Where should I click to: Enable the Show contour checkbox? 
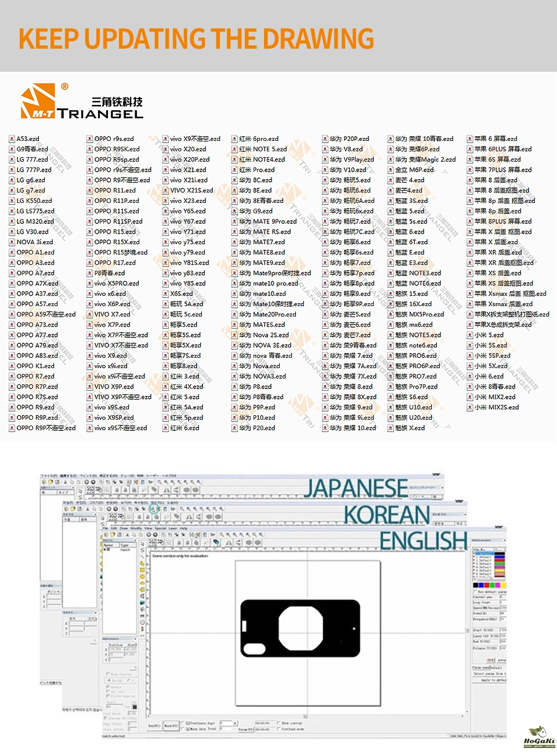coord(278,723)
